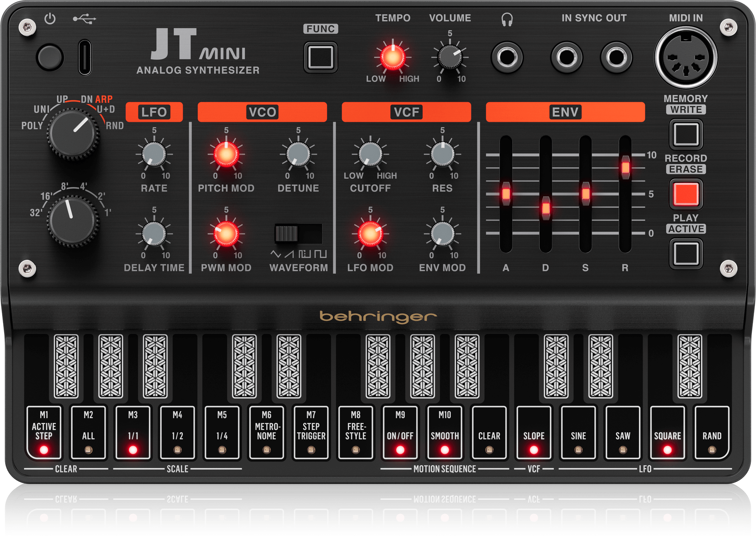Tap the M3 1/1 scale key
756x537 pixels.
point(133,433)
